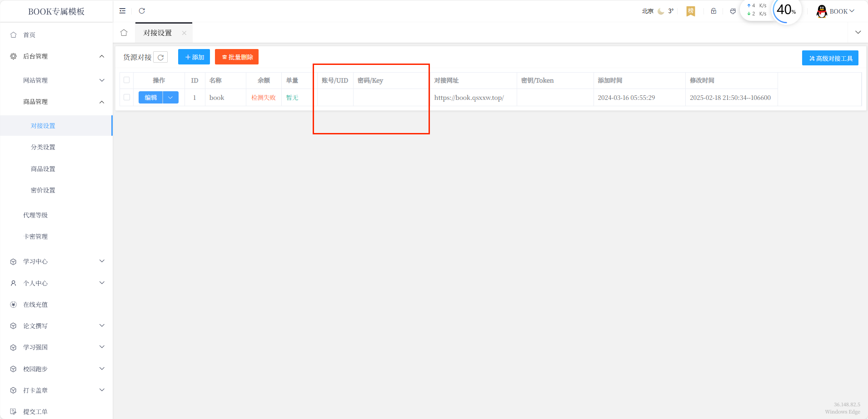Click the 首页 home icon in sidebar
Screen dimensions: 868x419
(x=14, y=35)
